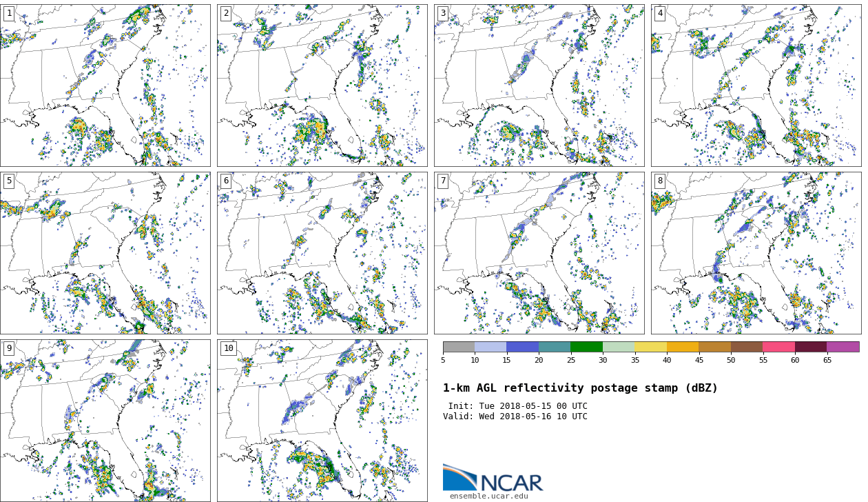This screenshot has width=868, height=502.
Task: Click the NCAR logo icon
Action: [459, 477]
